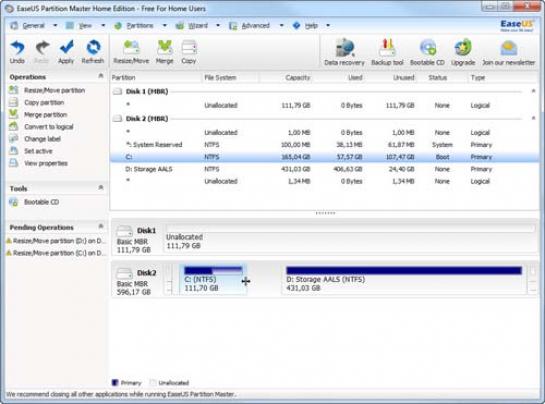
Task: Click the C: (NTFS) block in disk map
Action: [213, 280]
